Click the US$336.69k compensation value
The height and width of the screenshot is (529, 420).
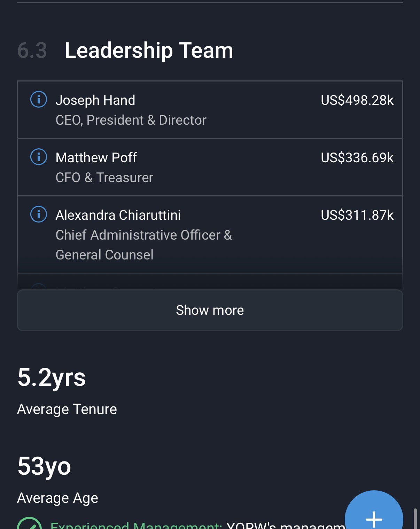[357, 158]
